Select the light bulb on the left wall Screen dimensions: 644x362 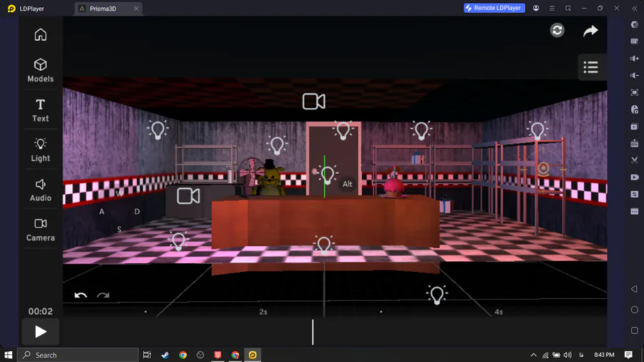pos(157,130)
